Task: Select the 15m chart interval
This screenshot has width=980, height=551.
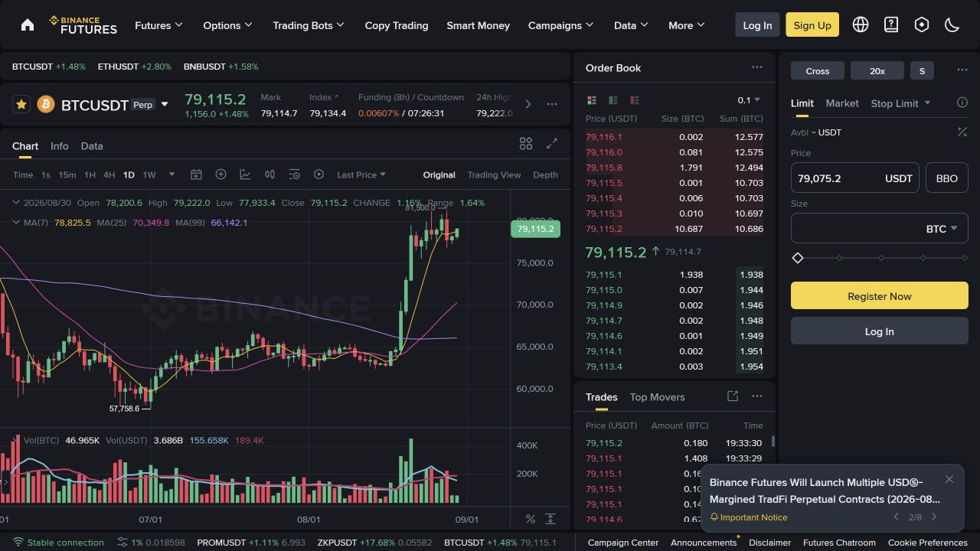Action: 67,174
